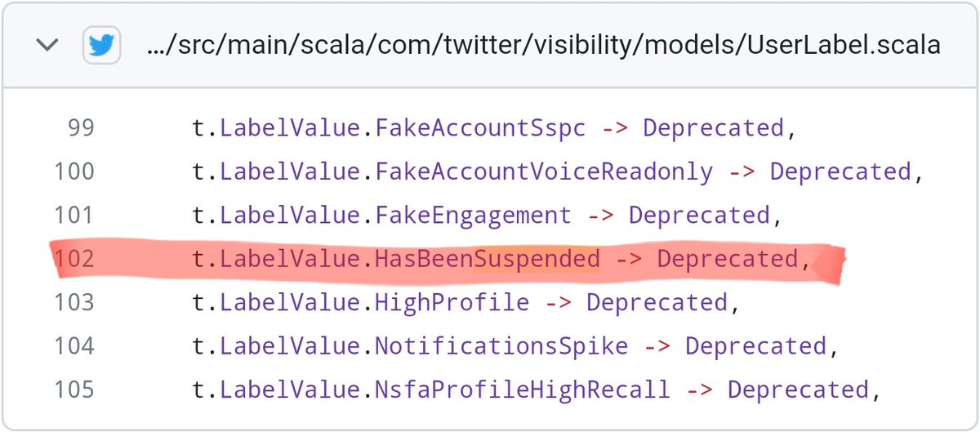980x432 pixels.
Task: Click the arrow operator on the HighProfile line
Action: (x=558, y=303)
